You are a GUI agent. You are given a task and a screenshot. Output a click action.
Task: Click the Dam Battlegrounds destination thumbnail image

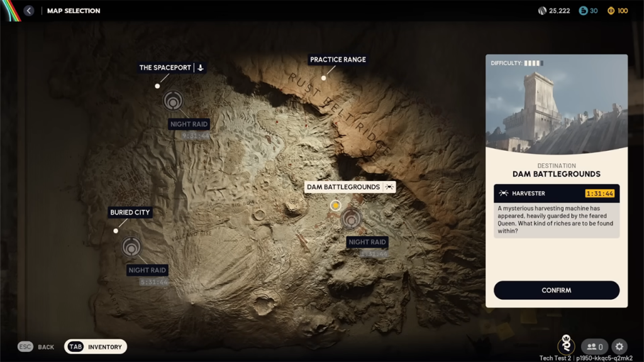(557, 104)
